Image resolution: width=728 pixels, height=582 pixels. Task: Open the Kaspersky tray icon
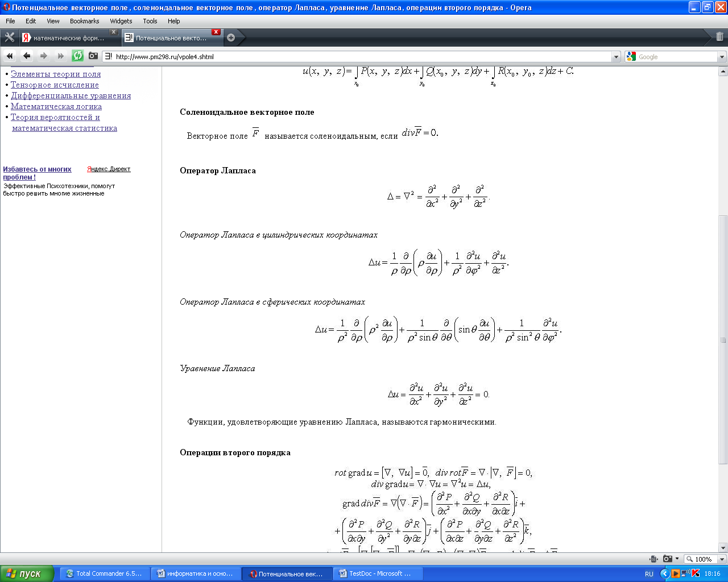pos(696,573)
